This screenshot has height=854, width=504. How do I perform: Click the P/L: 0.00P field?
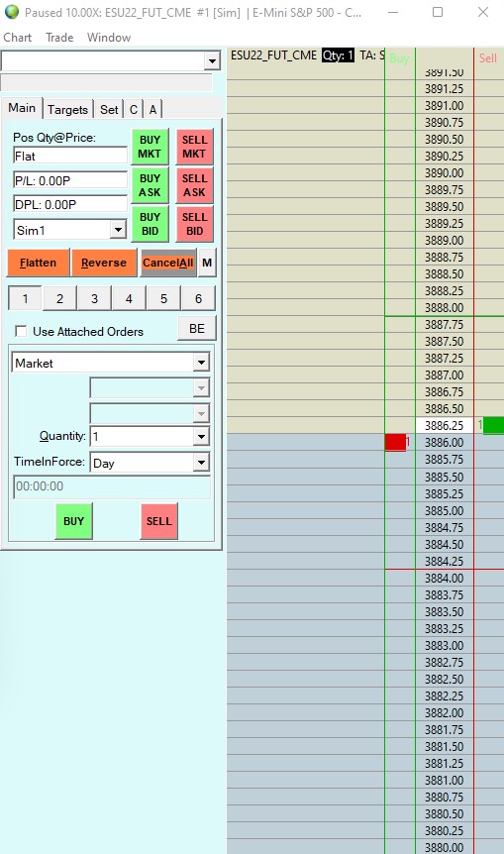pyautogui.click(x=70, y=180)
